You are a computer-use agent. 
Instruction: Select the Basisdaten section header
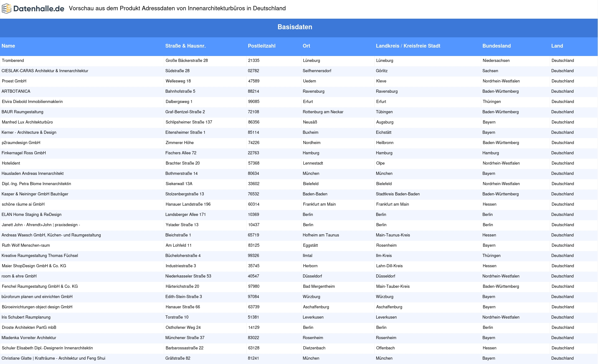295,27
